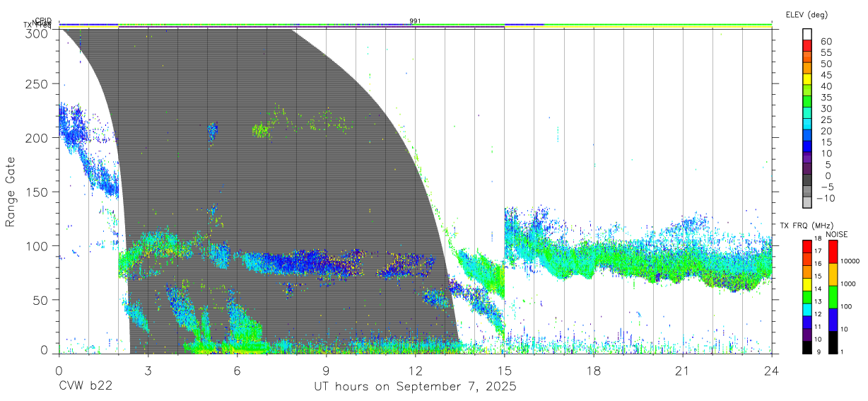Click the '45' label on the ELEV colorbar

(826, 75)
